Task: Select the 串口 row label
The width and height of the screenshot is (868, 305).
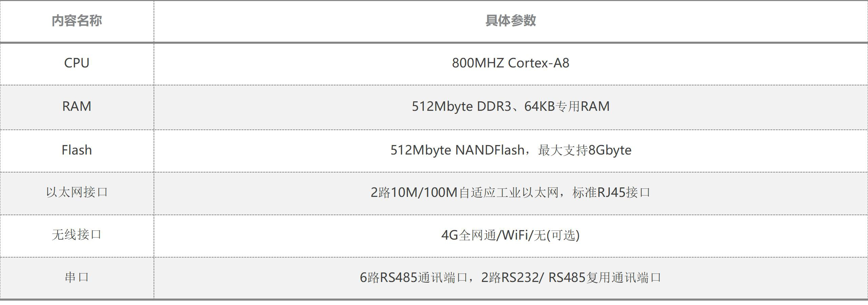Action: 77,278
